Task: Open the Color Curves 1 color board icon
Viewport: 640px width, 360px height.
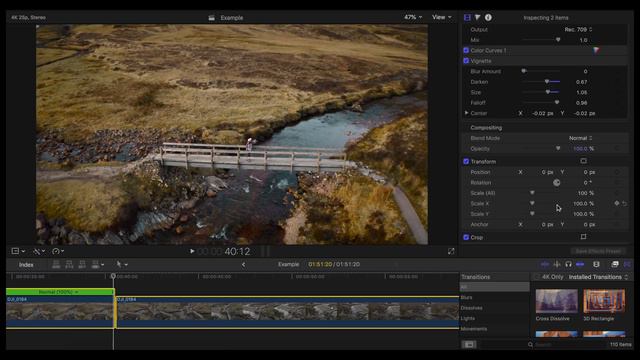Action: pos(596,50)
